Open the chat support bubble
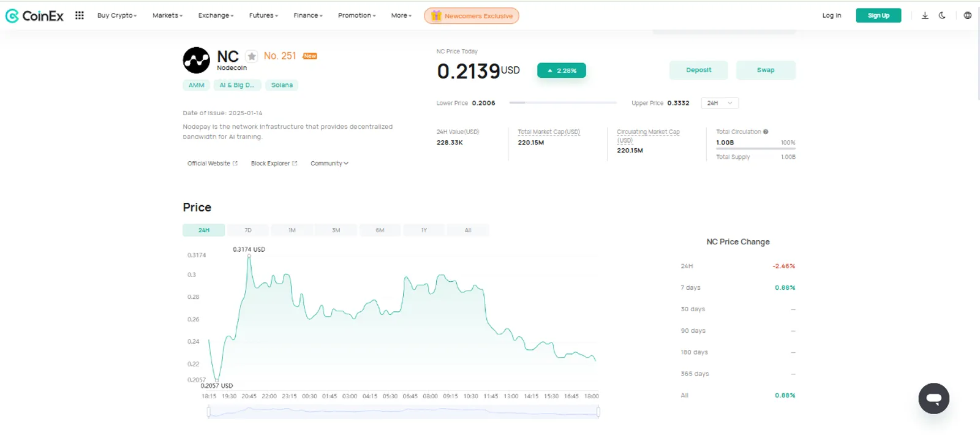This screenshot has width=980, height=435. coord(934,399)
